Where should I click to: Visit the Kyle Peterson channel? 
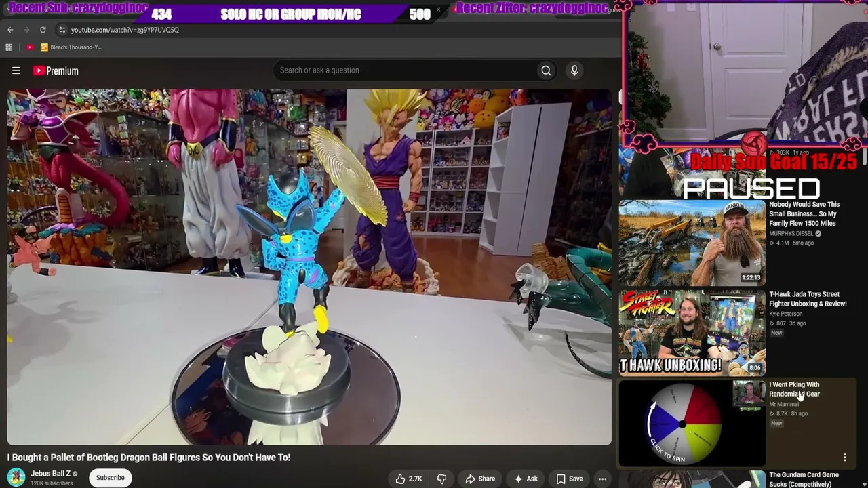click(x=785, y=314)
